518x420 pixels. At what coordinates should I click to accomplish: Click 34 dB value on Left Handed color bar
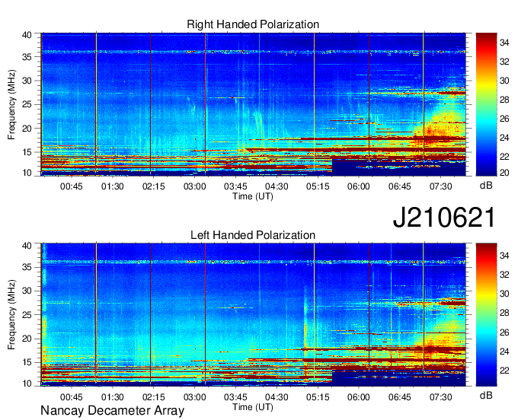[504, 256]
